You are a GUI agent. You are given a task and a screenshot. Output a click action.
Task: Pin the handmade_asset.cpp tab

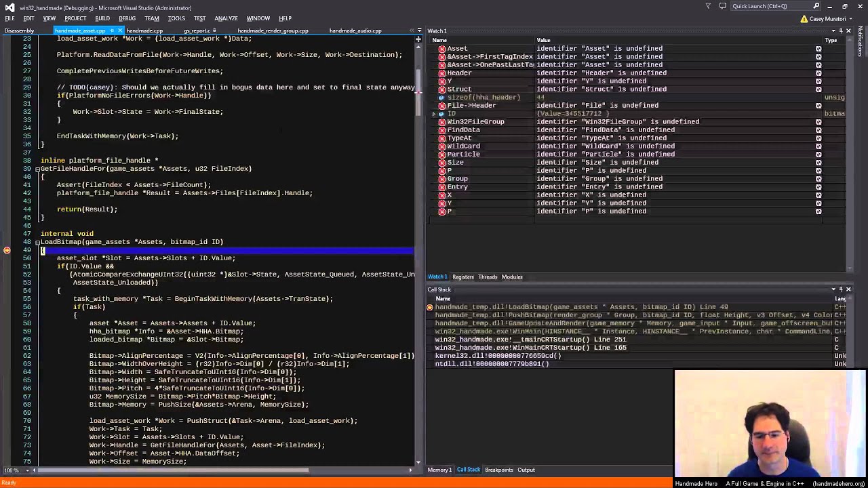click(112, 30)
